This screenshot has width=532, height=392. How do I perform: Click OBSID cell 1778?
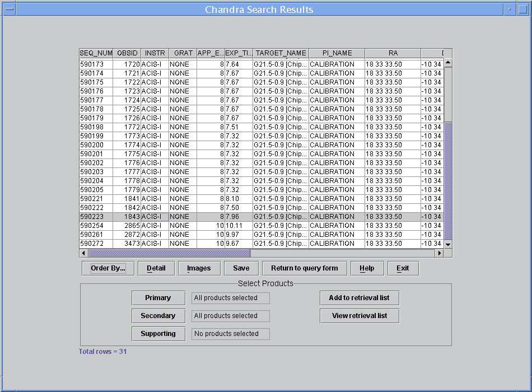(127, 181)
